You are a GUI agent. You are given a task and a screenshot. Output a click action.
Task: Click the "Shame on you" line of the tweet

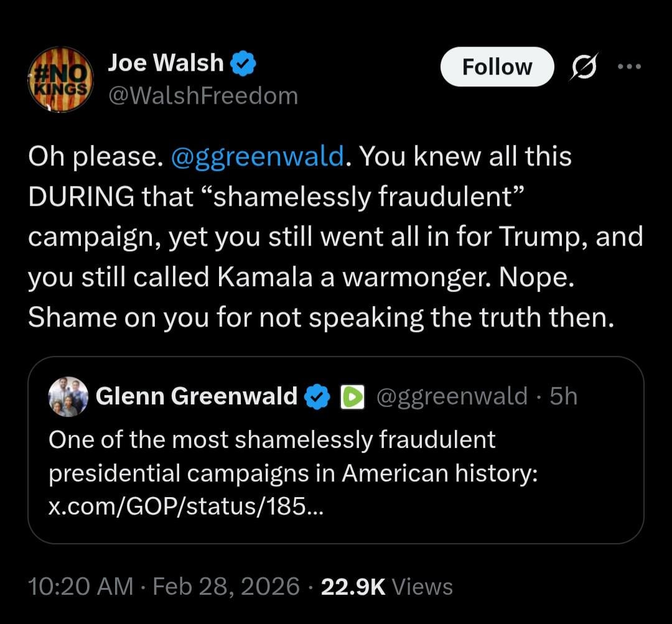click(320, 317)
